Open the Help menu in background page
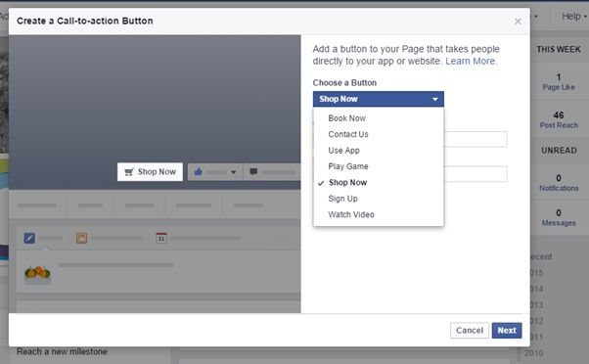Viewport: 589px width, 364px height. click(574, 17)
